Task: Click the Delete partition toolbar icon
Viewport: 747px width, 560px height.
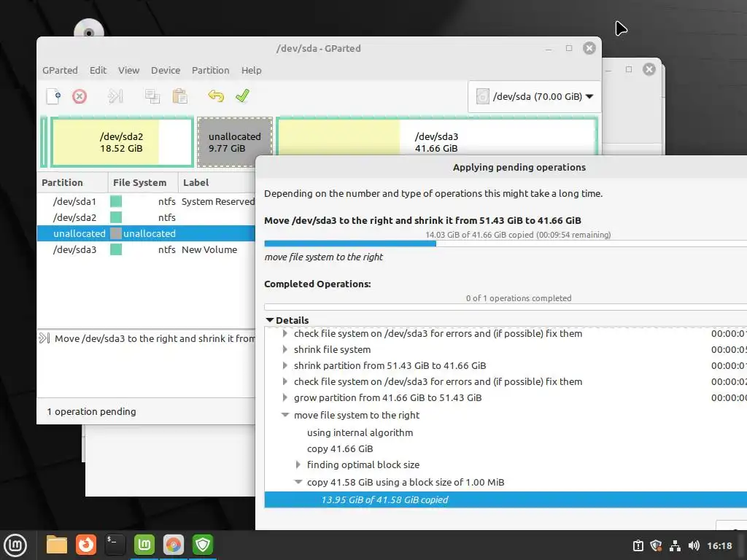Action: [80, 97]
